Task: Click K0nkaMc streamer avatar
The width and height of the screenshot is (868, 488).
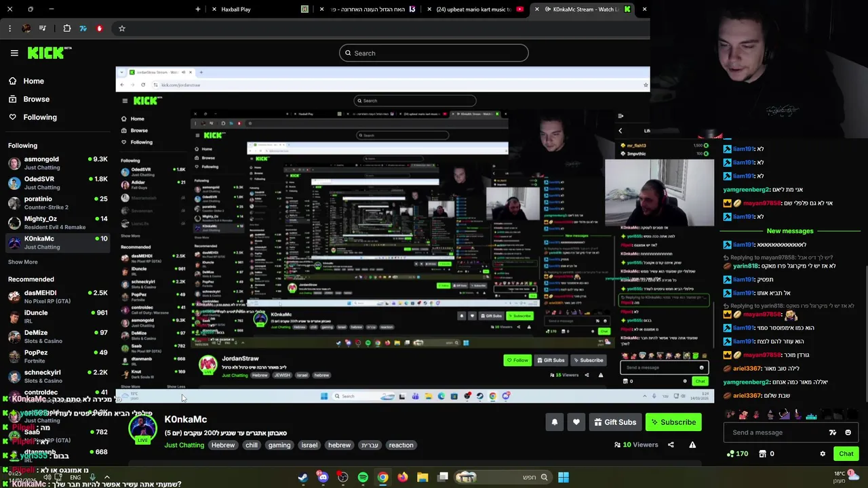Action: pyautogui.click(x=142, y=429)
